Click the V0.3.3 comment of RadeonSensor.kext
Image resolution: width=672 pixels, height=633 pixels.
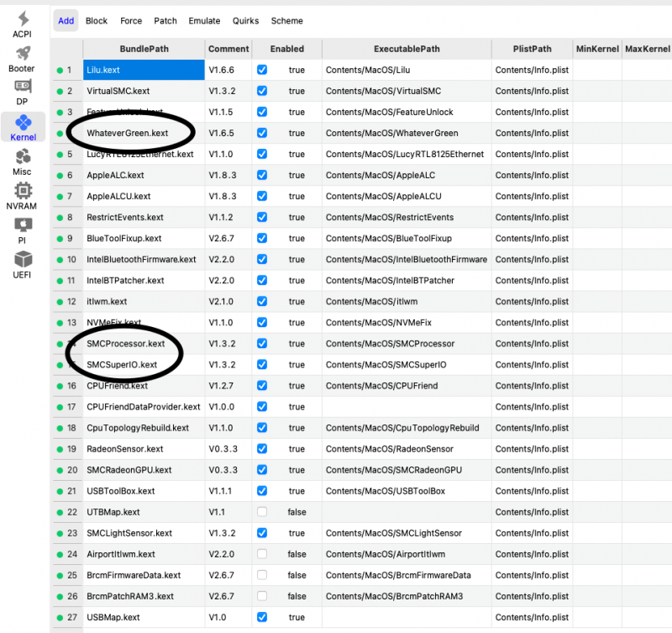pyautogui.click(x=223, y=449)
